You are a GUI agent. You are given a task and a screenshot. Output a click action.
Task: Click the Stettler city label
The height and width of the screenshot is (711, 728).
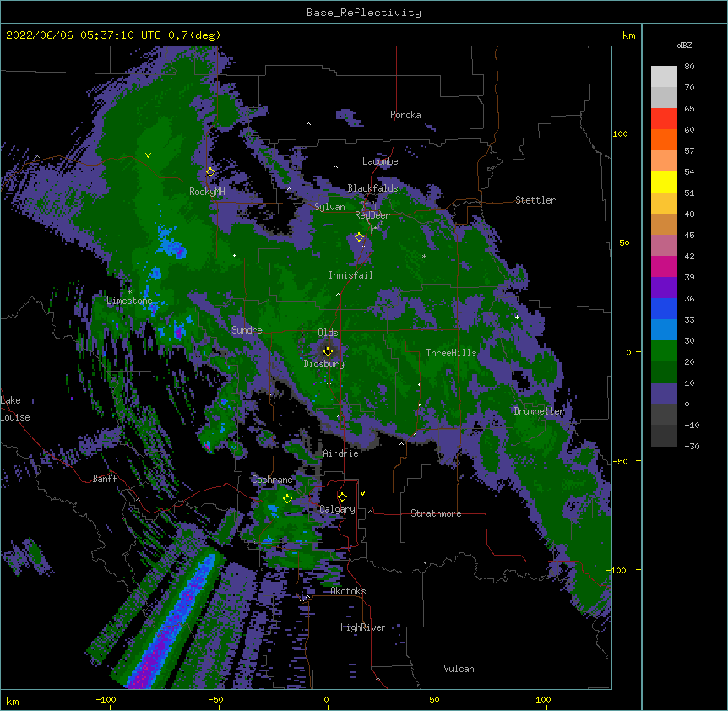535,200
